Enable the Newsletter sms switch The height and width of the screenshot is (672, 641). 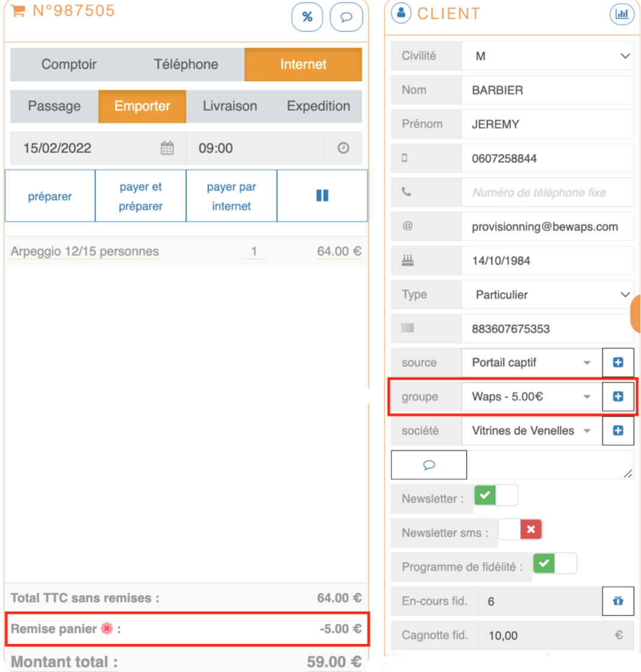pos(520,530)
